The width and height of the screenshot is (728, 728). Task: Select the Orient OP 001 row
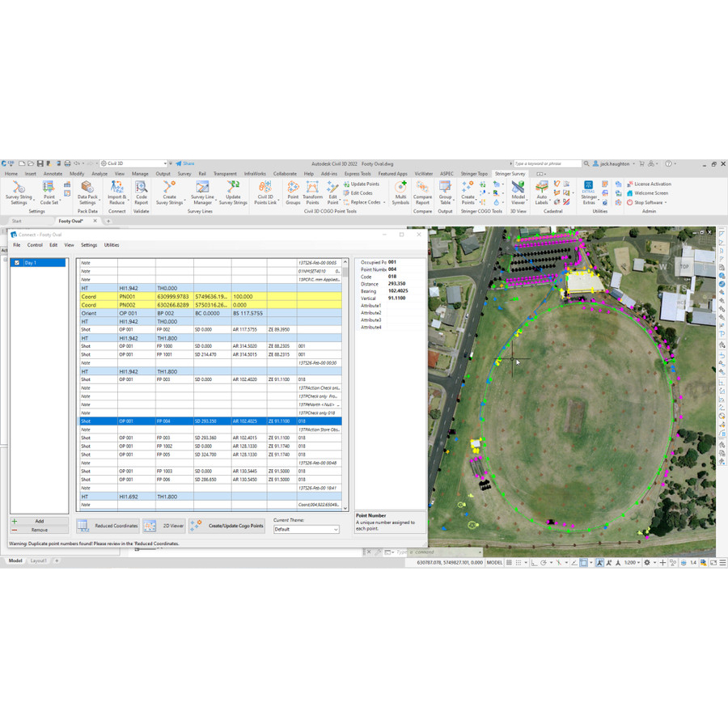pos(211,313)
